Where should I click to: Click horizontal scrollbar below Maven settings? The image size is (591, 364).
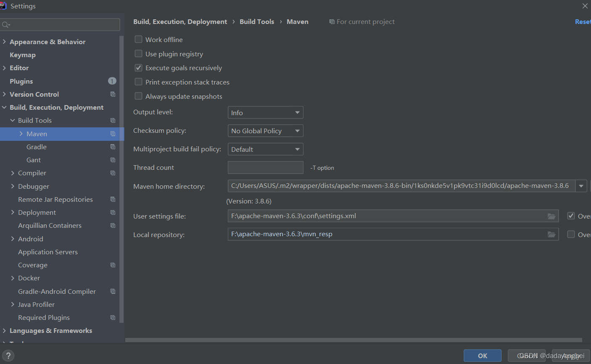coord(354,340)
